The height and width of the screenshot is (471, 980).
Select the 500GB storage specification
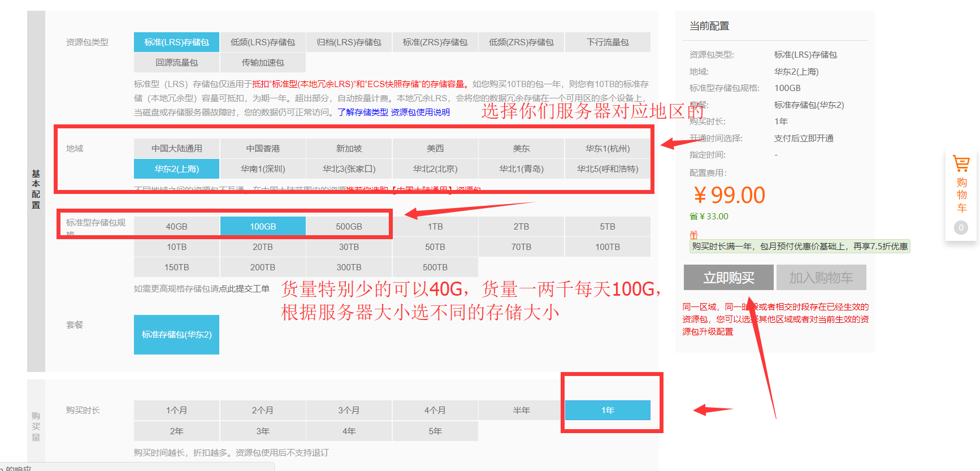[x=349, y=227]
